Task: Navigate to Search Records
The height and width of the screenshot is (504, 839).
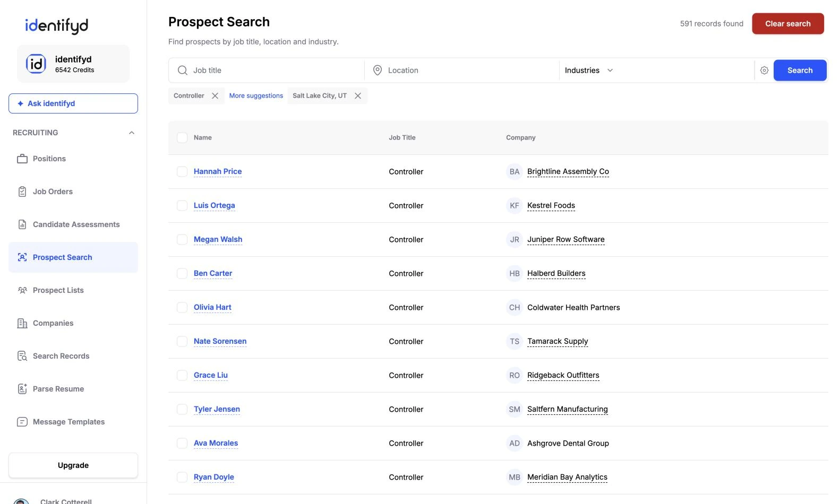Action: pyautogui.click(x=73, y=356)
